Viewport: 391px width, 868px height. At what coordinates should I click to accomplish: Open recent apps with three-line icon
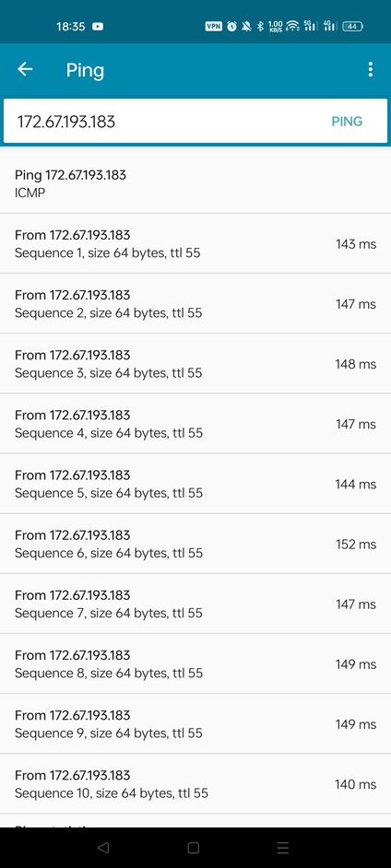(x=283, y=848)
